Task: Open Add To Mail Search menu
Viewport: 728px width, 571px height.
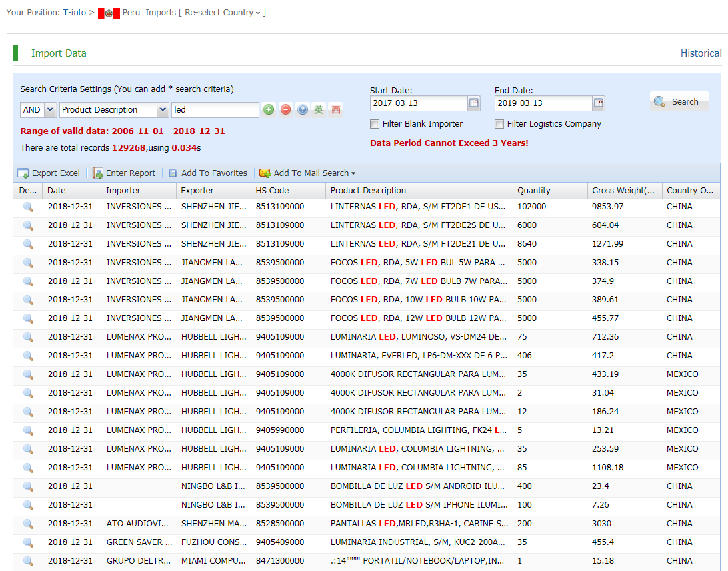Action: click(307, 173)
